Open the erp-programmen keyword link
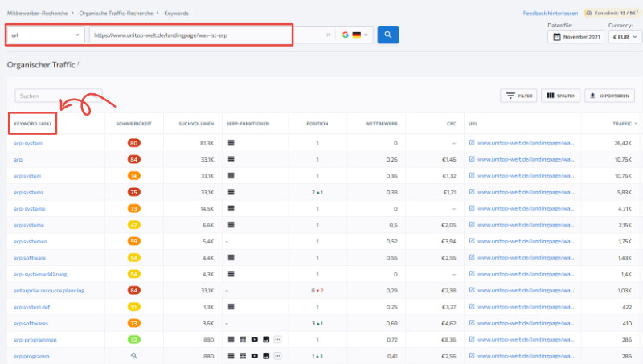Image resolution: width=643 pixels, height=364 pixels. 35,340
